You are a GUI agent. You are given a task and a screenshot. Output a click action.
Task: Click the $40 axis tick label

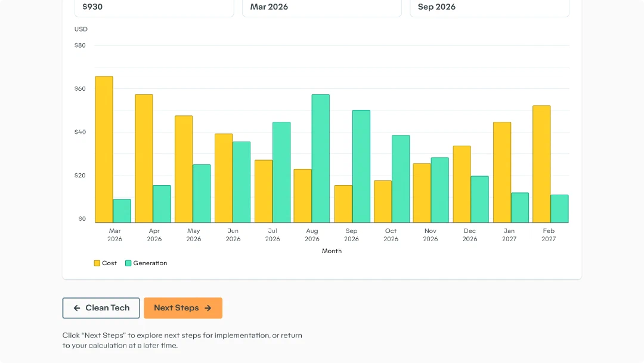[x=80, y=132]
